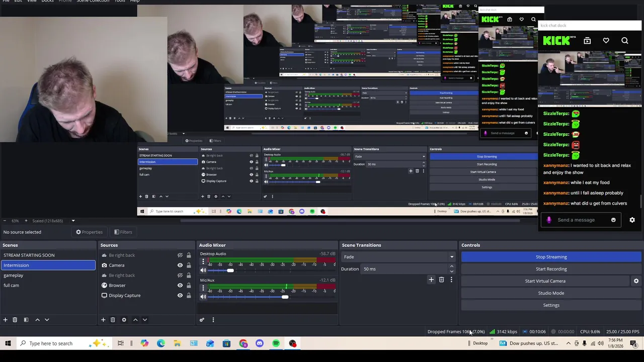644x362 pixels.
Task: Open Kick chat settings gear
Action: 632,220
